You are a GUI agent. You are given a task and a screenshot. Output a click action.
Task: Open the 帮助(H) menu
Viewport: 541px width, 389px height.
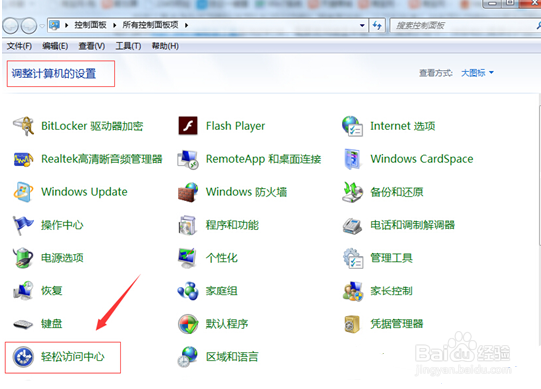click(165, 46)
